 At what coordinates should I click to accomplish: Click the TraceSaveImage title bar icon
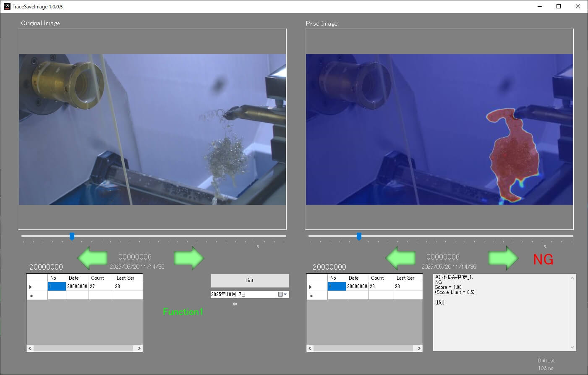click(7, 6)
